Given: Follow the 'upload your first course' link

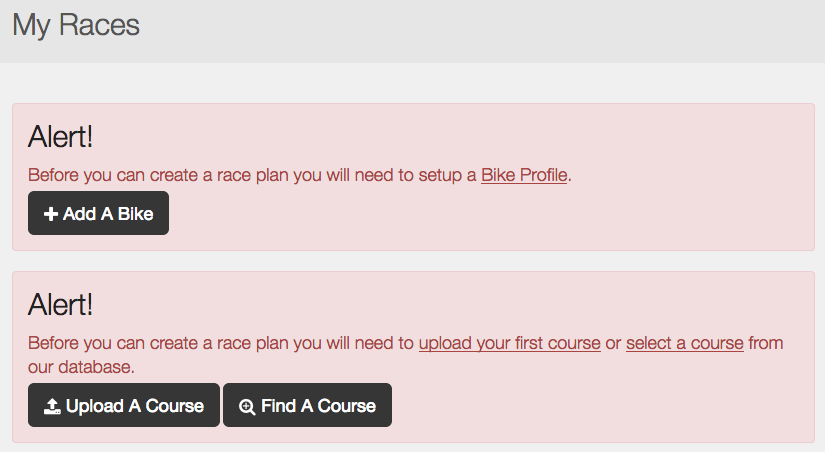Looking at the screenshot, I should pos(510,343).
